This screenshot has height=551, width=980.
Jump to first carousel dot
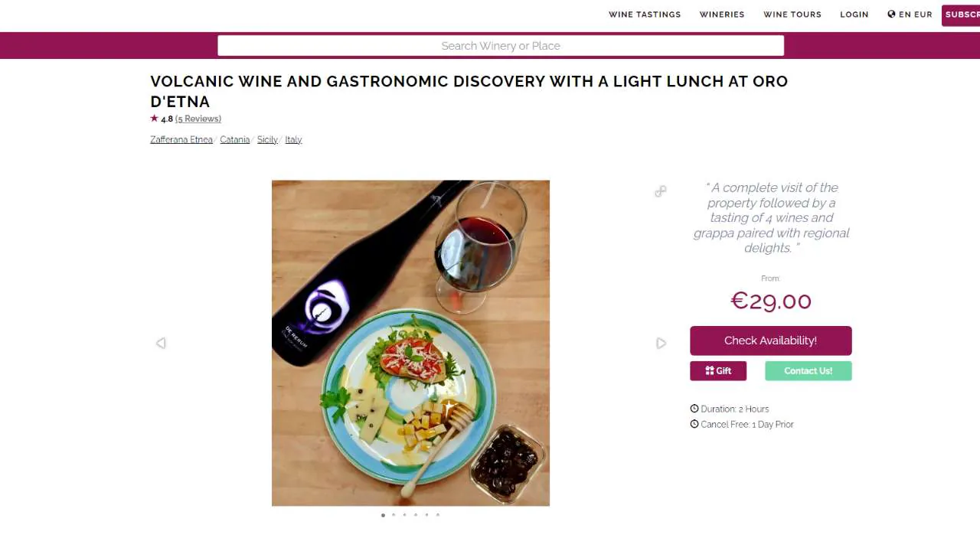click(383, 515)
